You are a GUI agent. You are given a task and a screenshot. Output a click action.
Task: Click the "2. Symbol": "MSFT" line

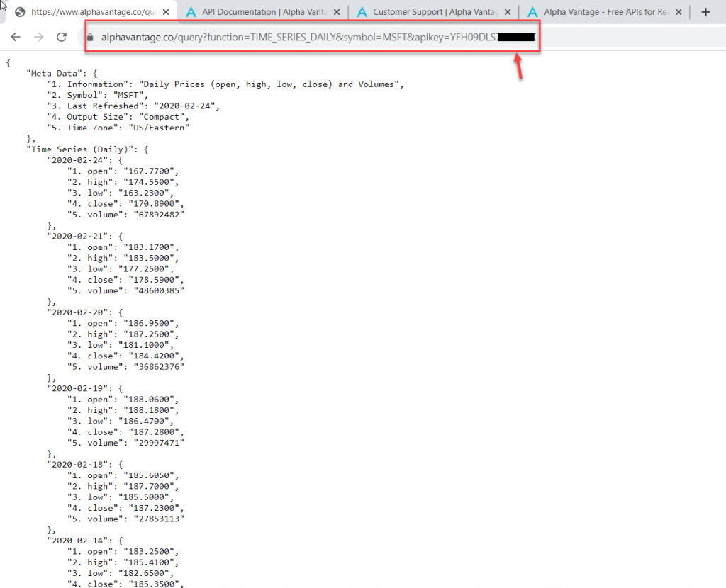coord(97,95)
